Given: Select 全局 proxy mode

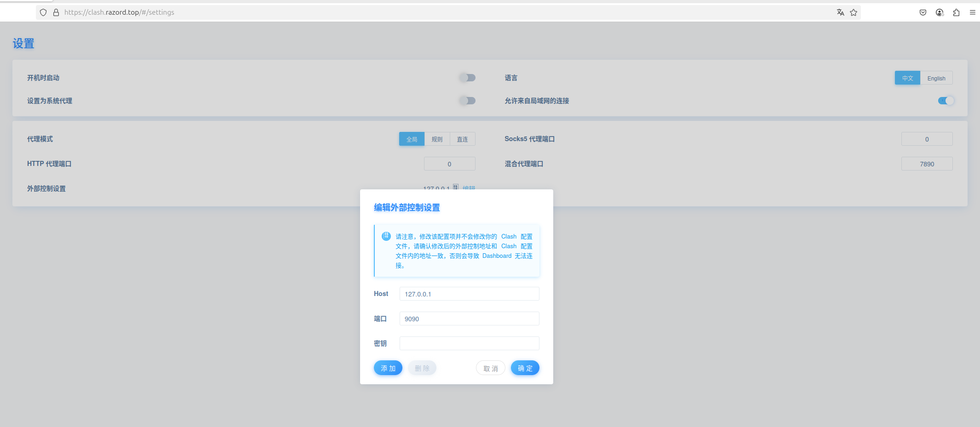Looking at the screenshot, I should pos(412,139).
